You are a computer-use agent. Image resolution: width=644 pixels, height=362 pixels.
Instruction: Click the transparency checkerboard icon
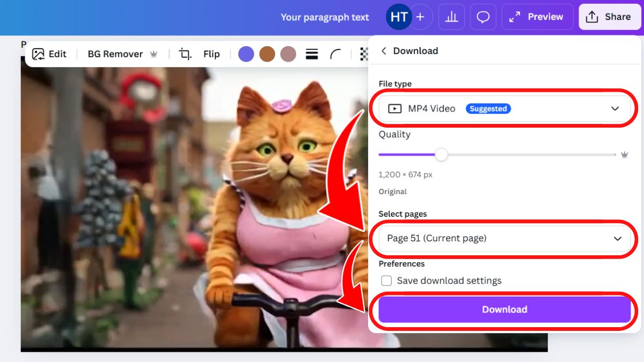pyautogui.click(x=364, y=54)
